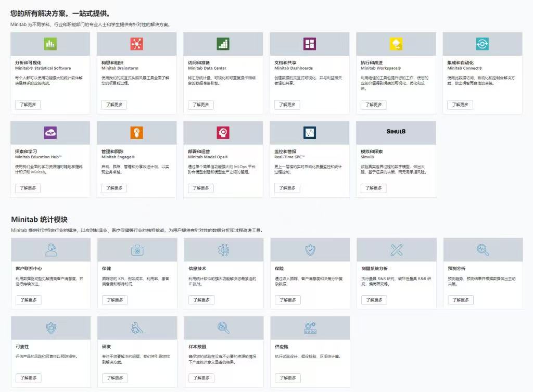533x392 pixels.
Task: Click the Minitab Data Center green icon
Action: pyautogui.click(x=223, y=44)
